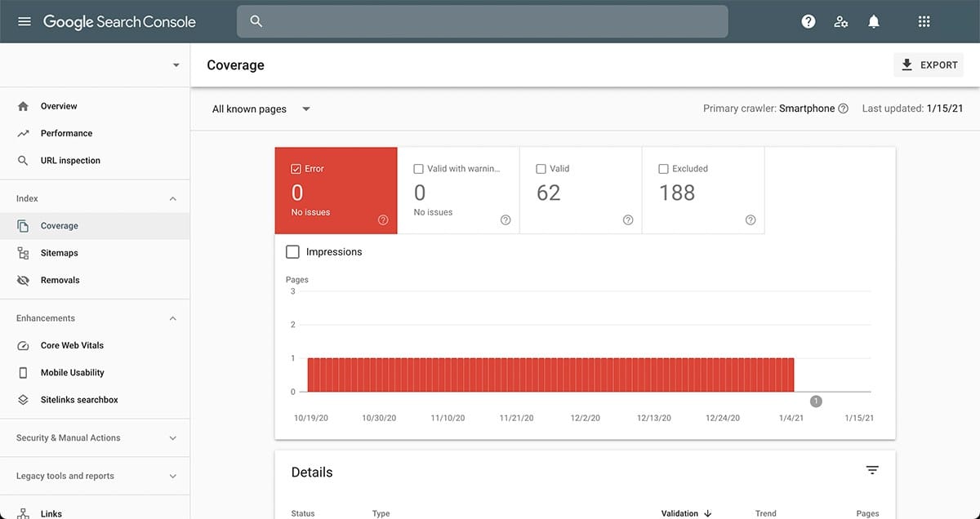Click the Type column header
This screenshot has height=519, width=980.
(x=381, y=513)
